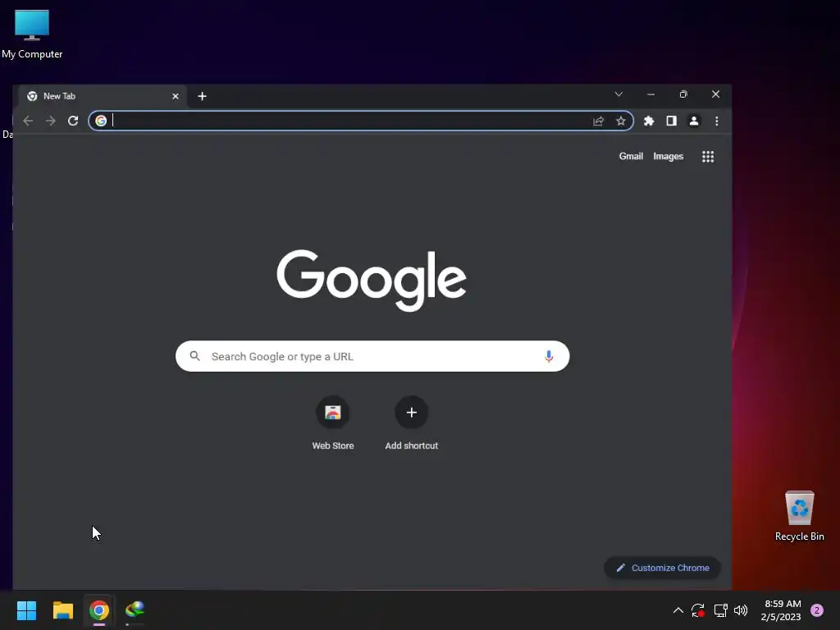Select the My Computer desktop icon
The height and width of the screenshot is (630, 840).
pos(32,34)
